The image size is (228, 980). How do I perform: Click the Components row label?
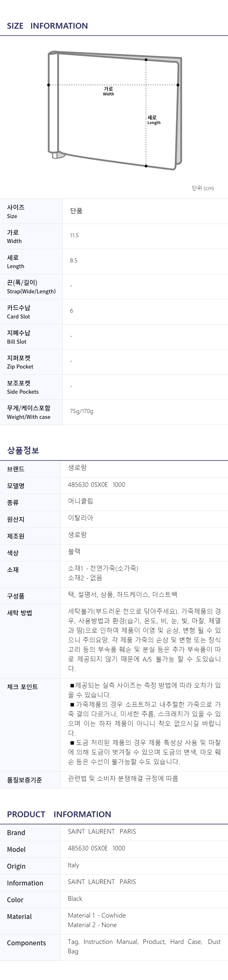26,943
